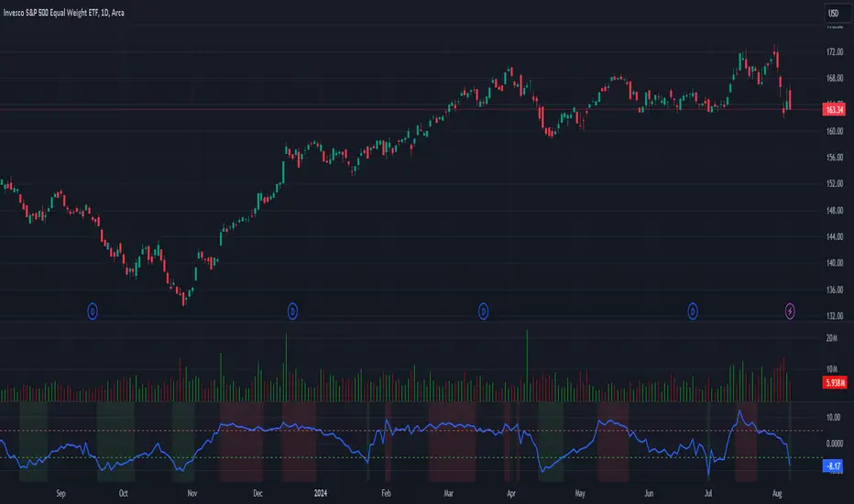Image resolution: width=854 pixels, height=504 pixels.
Task: Click the 156.00 price axis label
Action: click(835, 157)
